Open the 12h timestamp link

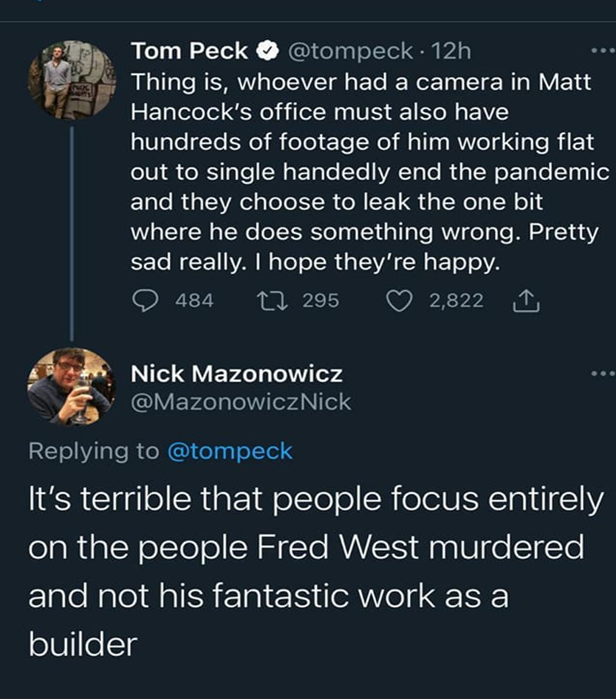point(452,51)
